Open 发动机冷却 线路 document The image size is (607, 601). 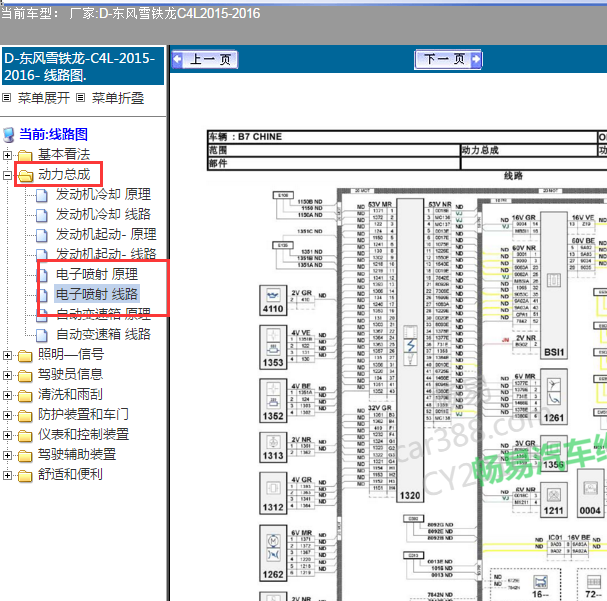click(x=103, y=214)
